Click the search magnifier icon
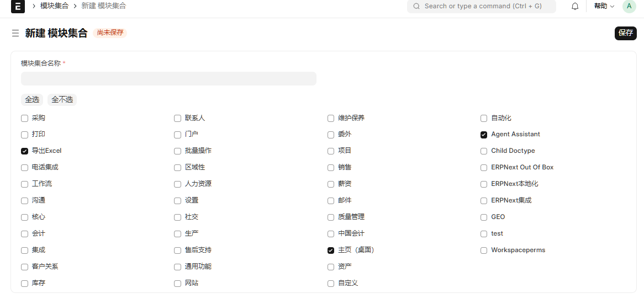 pos(416,6)
